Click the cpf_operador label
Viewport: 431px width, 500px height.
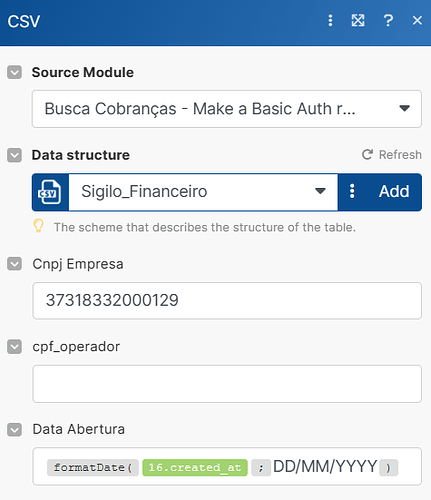tap(76, 347)
